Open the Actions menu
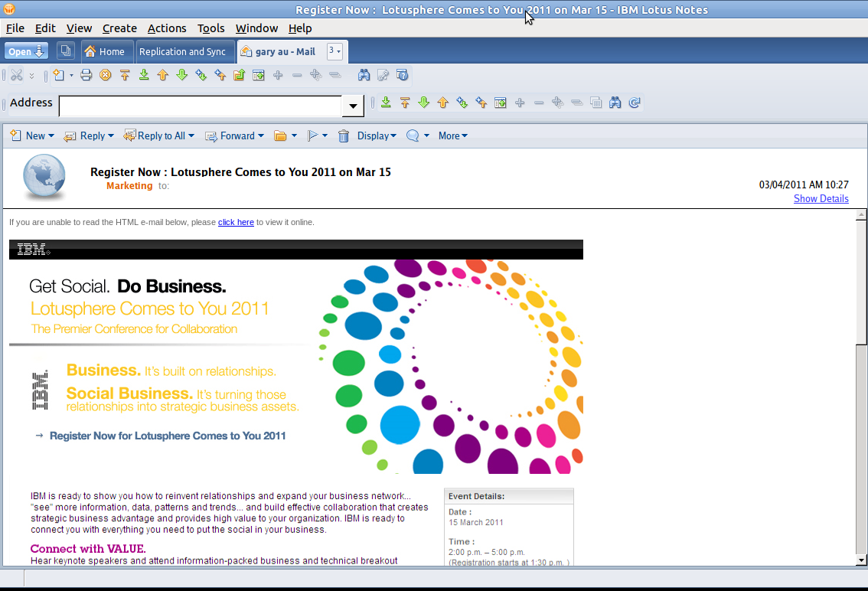Image resolution: width=868 pixels, height=591 pixels. 167,28
